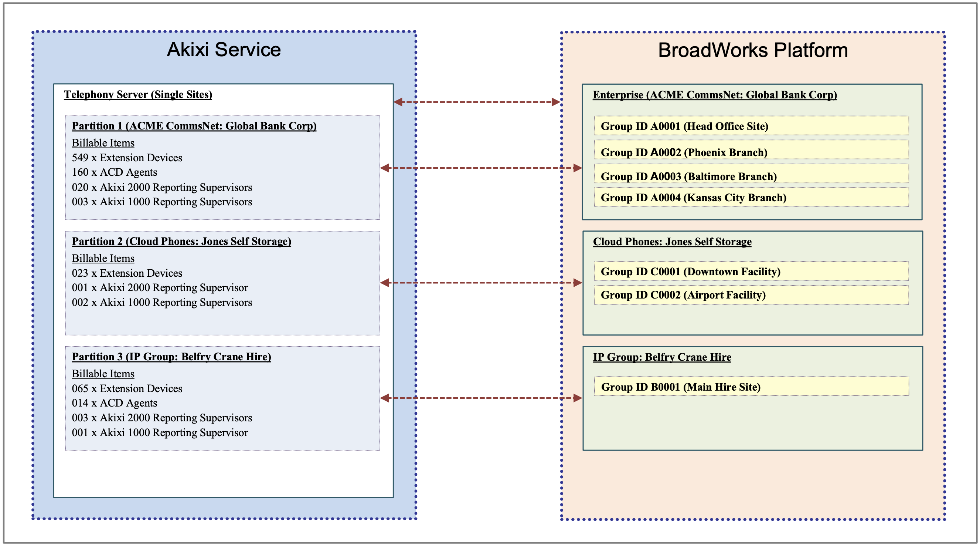Select Group ID A0004 Kansas City Branch
Viewport: 980px width, 546px height.
(x=751, y=197)
